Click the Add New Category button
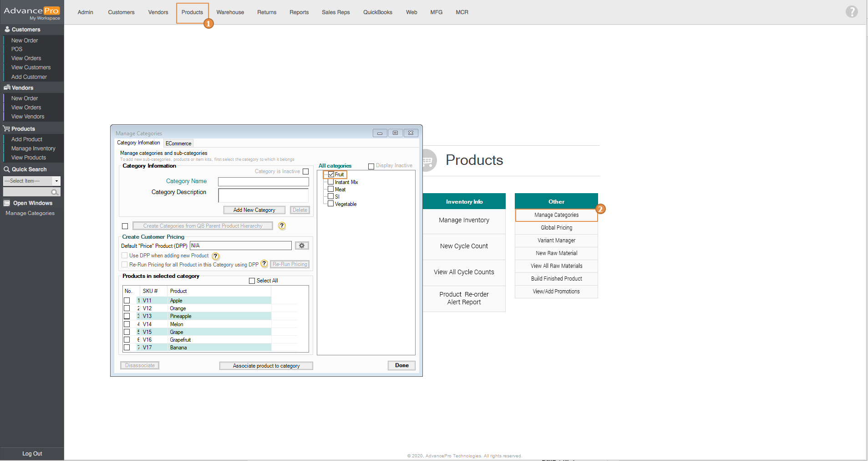 coord(254,210)
